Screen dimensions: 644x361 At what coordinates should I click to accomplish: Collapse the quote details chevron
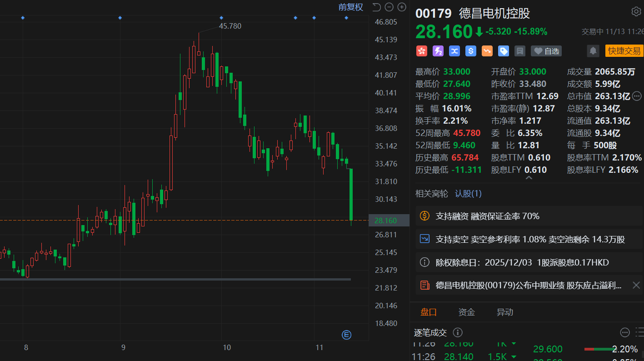529,178
